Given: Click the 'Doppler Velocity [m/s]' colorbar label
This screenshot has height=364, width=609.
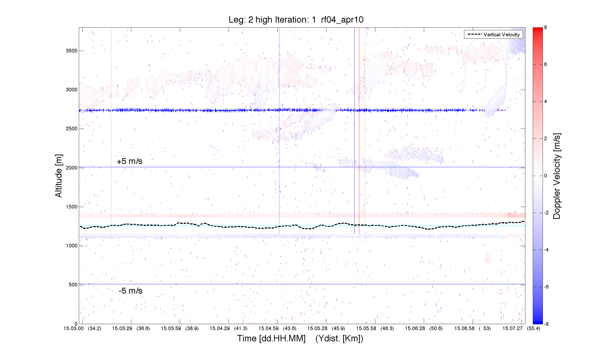Looking at the screenshot, I should tap(557, 176).
